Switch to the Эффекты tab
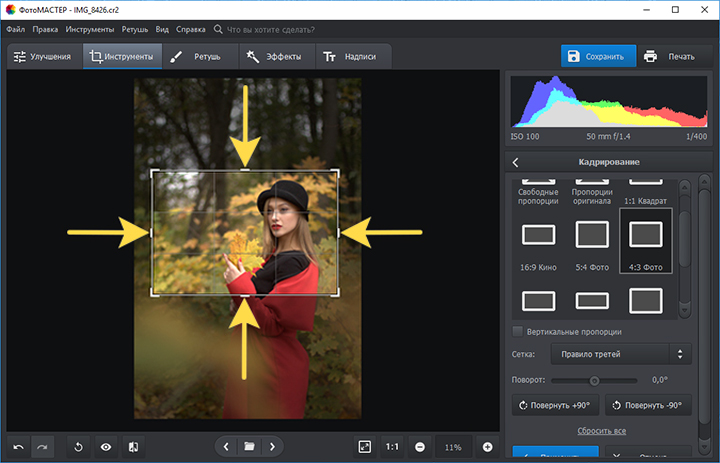 click(x=277, y=56)
